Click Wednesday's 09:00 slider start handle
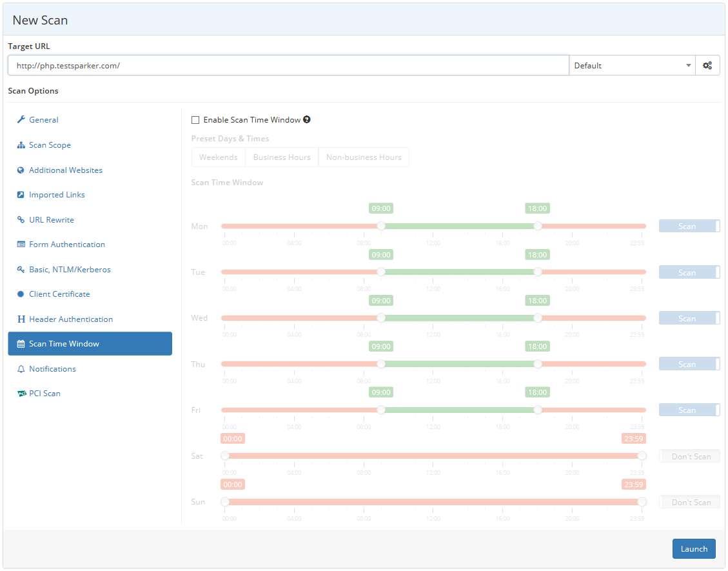Image resolution: width=728 pixels, height=571 pixels. [x=381, y=318]
